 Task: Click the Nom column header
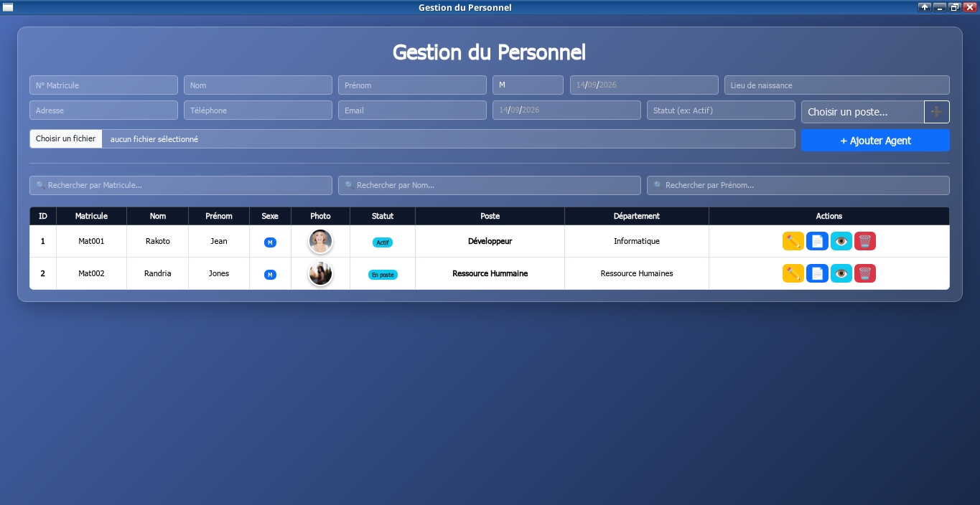point(158,216)
